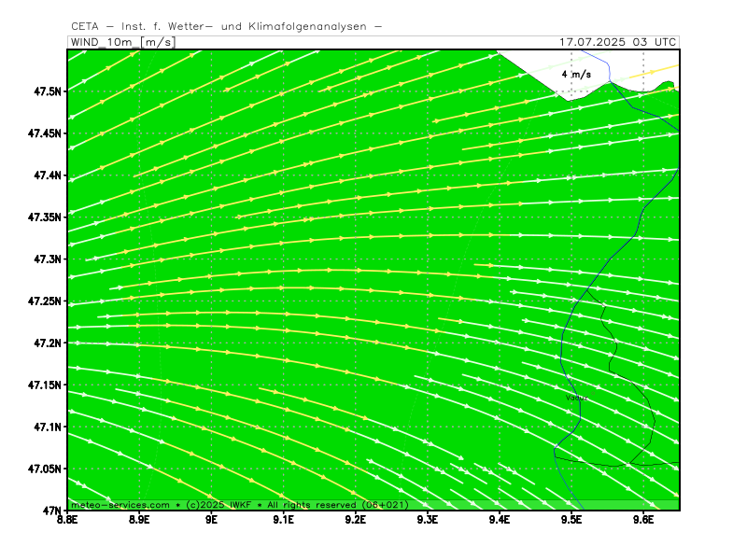Click the WIND_10m_[m/s] title label

pos(123,42)
